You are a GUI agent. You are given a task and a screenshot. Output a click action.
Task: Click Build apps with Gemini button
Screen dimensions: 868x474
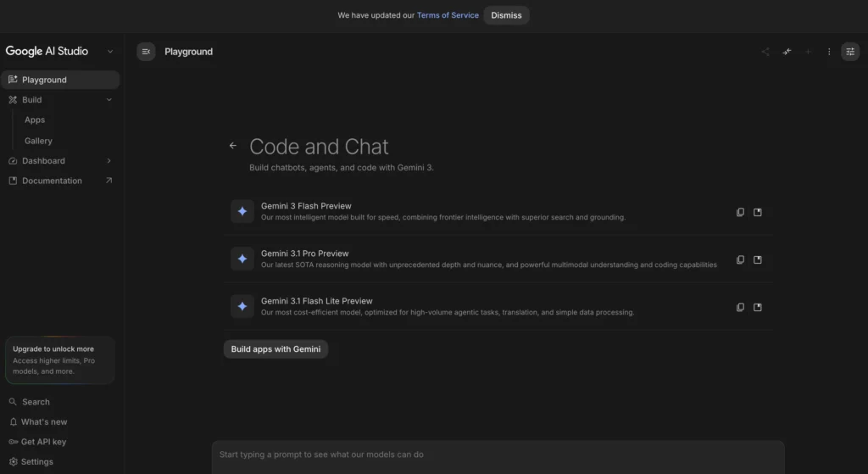[x=275, y=349]
